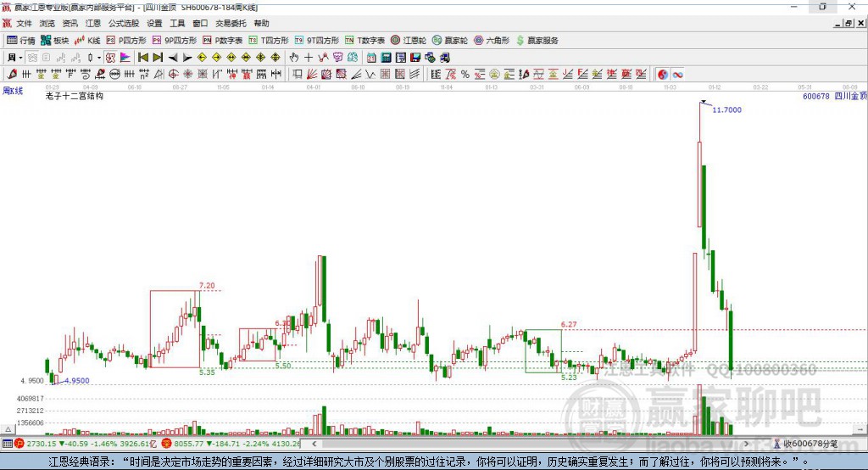The image size is (868, 470).
Task: Click the red target circle tool
Action: pos(173,75)
